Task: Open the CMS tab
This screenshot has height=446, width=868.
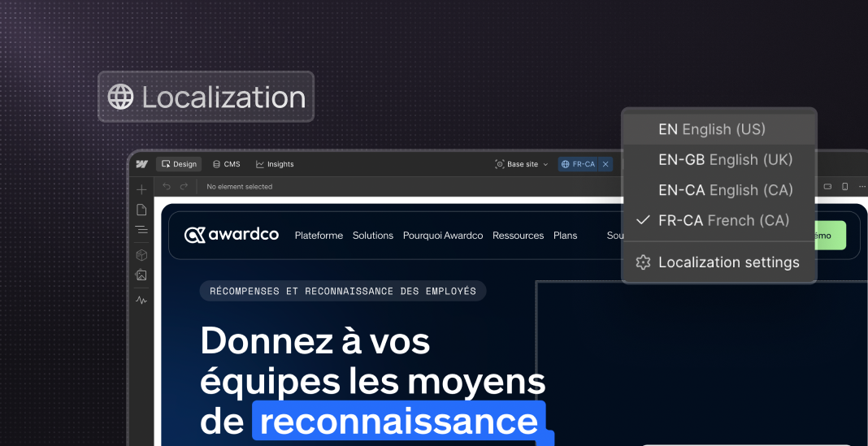Action: click(227, 164)
